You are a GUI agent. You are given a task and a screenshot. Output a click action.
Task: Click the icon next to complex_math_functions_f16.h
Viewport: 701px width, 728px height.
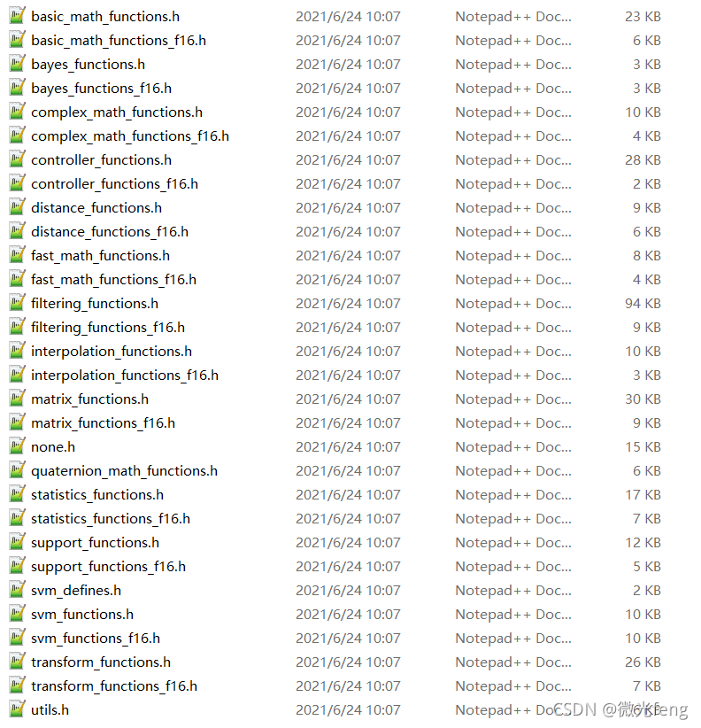[x=17, y=136]
